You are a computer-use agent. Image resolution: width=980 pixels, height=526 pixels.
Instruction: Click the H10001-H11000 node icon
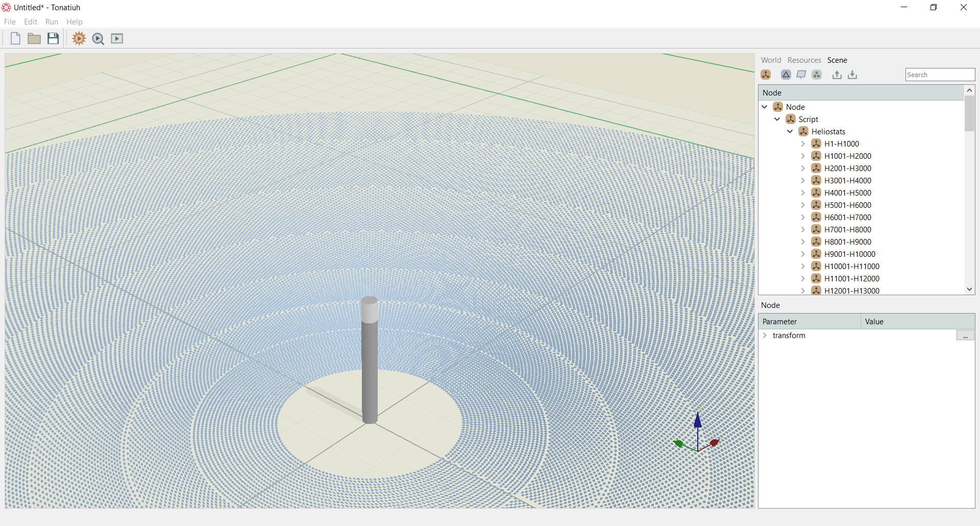tap(816, 266)
